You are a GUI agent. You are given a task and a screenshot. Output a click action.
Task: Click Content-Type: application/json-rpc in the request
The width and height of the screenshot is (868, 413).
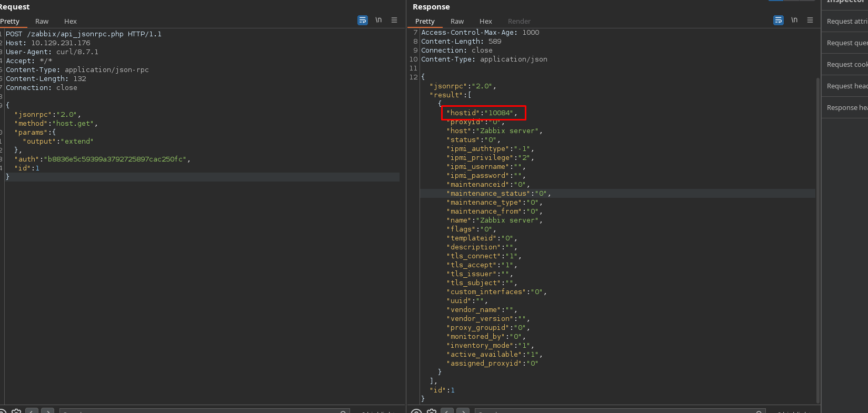(x=77, y=69)
